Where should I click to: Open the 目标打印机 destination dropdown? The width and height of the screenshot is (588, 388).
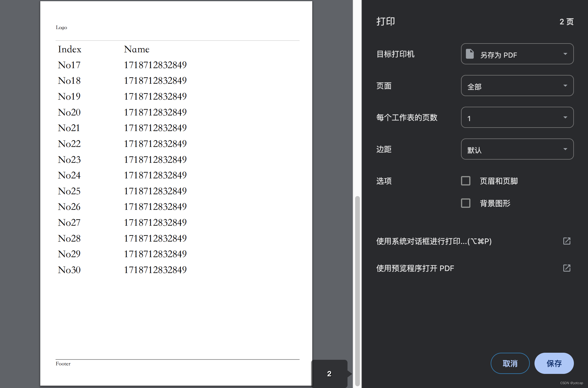click(x=517, y=54)
